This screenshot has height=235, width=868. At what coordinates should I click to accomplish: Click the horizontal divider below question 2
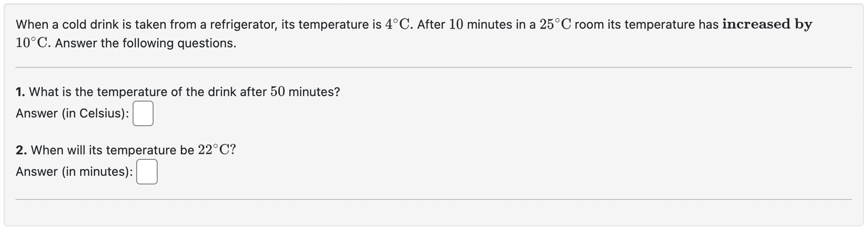[x=433, y=199]
